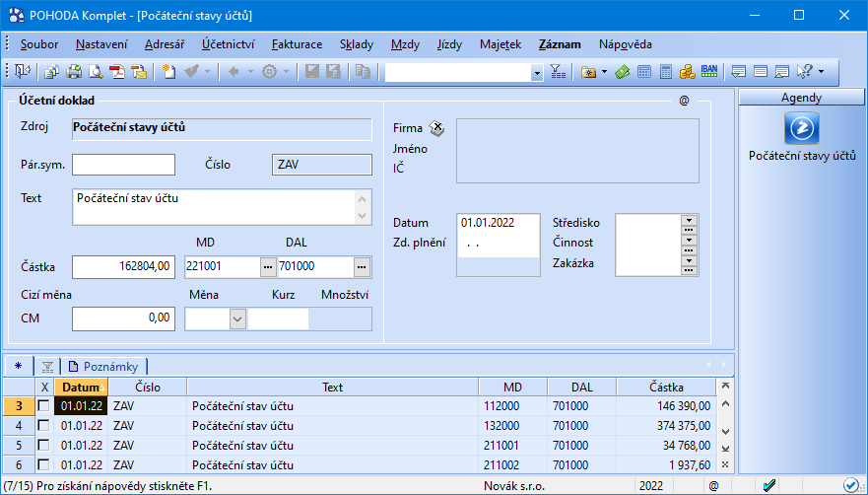Click the Částka field showing 162804,00
Viewport: 868px width, 495px height.
click(x=123, y=266)
